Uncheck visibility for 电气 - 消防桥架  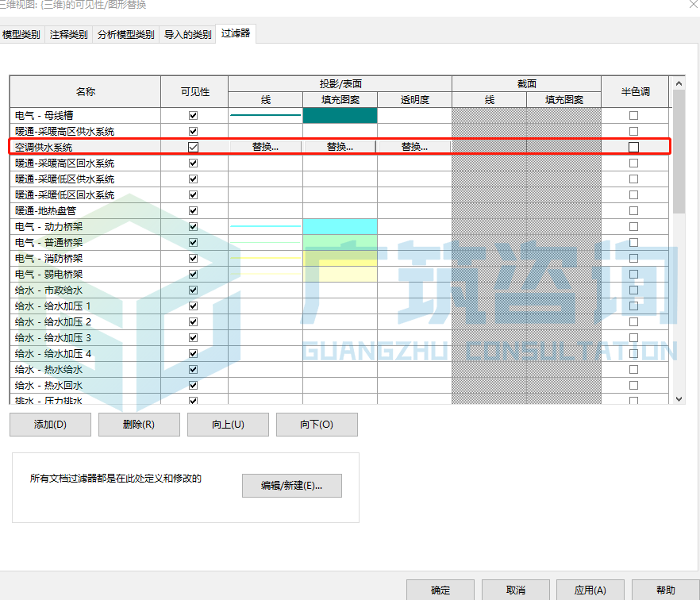point(192,258)
